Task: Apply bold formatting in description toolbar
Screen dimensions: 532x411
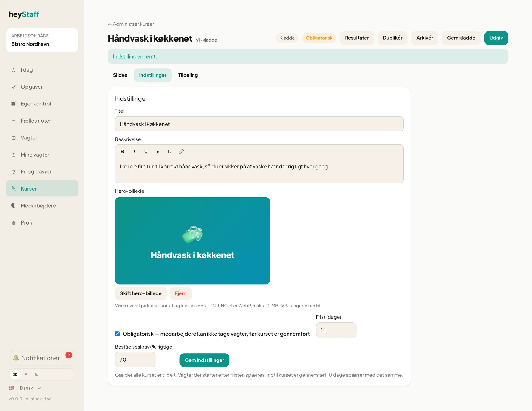Action: (x=122, y=152)
